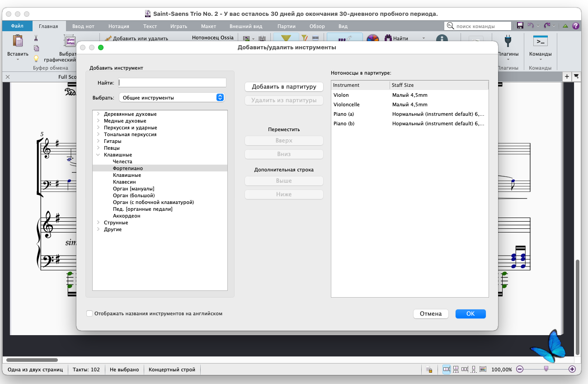
Task: Click the Plugins (Плагины) plug icon
Action: tap(508, 42)
